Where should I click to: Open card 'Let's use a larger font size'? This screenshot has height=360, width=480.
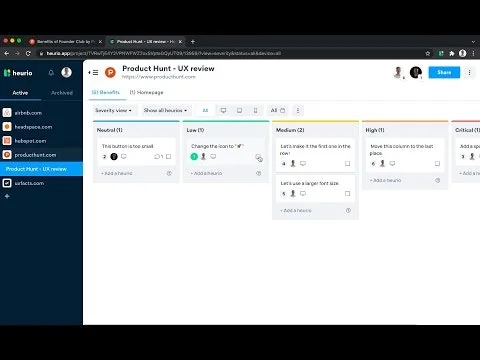(x=315, y=188)
